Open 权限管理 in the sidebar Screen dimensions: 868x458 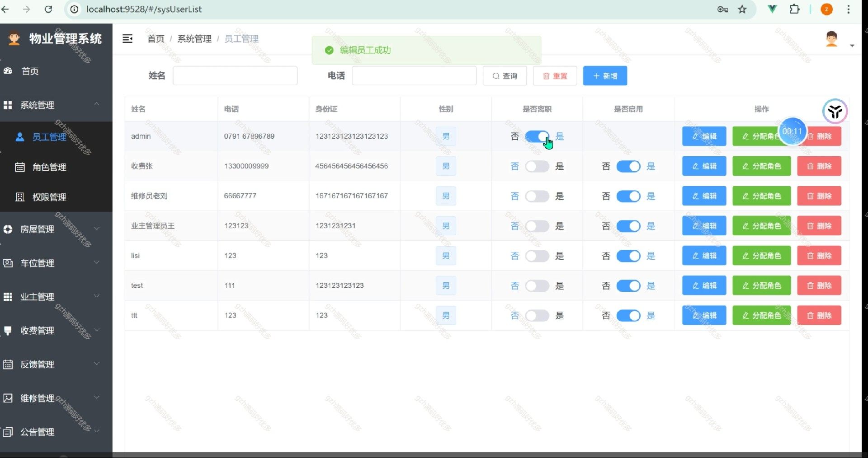[x=49, y=197]
